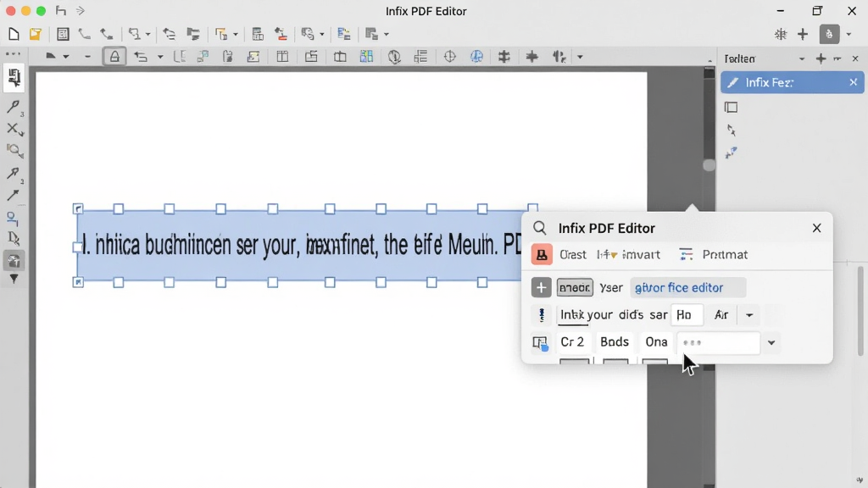Select the Pratmat tab in popup
Image resolution: width=868 pixels, height=488 pixels.
(725, 254)
